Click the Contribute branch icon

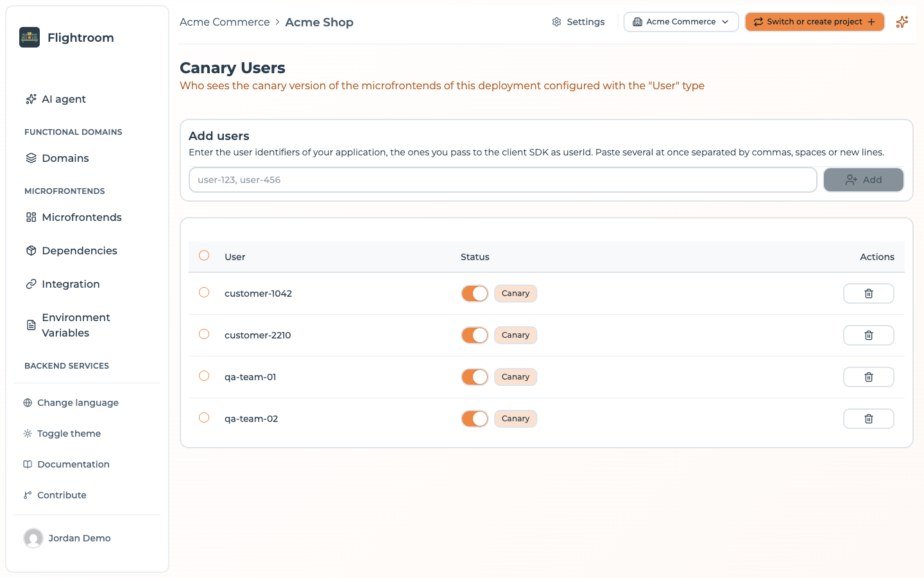[28, 495]
